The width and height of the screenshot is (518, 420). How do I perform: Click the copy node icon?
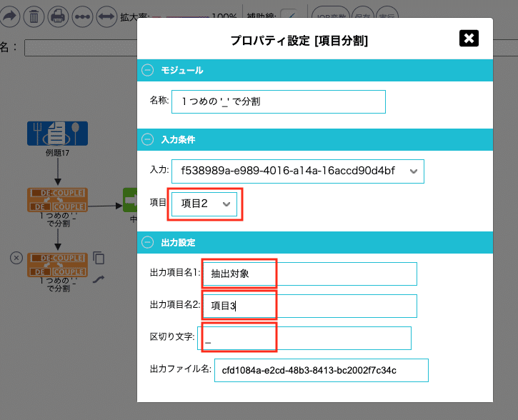point(99,258)
